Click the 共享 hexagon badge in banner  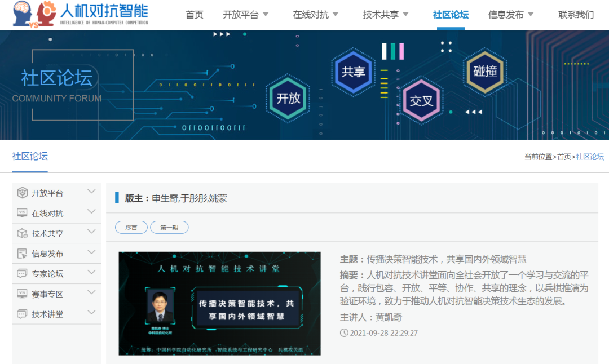353,72
